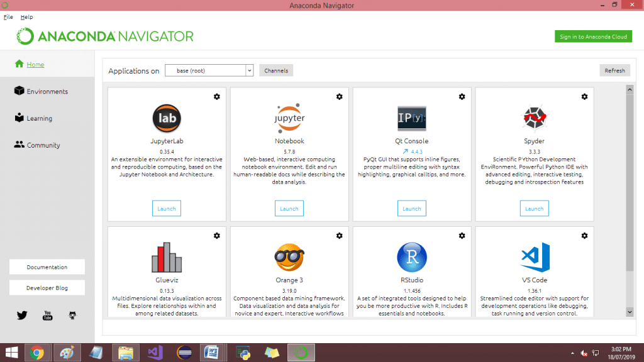Click the Spyder application icon
The image size is (644, 362).
click(x=534, y=118)
